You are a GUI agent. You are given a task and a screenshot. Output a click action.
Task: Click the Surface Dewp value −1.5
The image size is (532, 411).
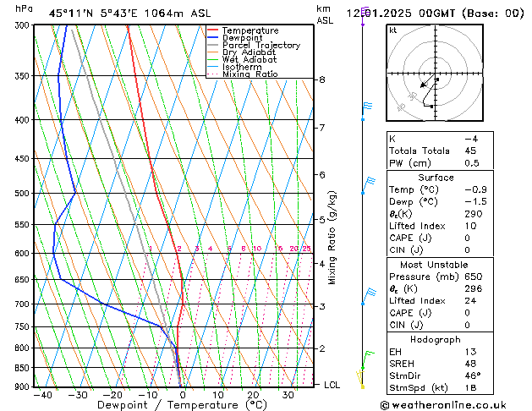pos(475,202)
